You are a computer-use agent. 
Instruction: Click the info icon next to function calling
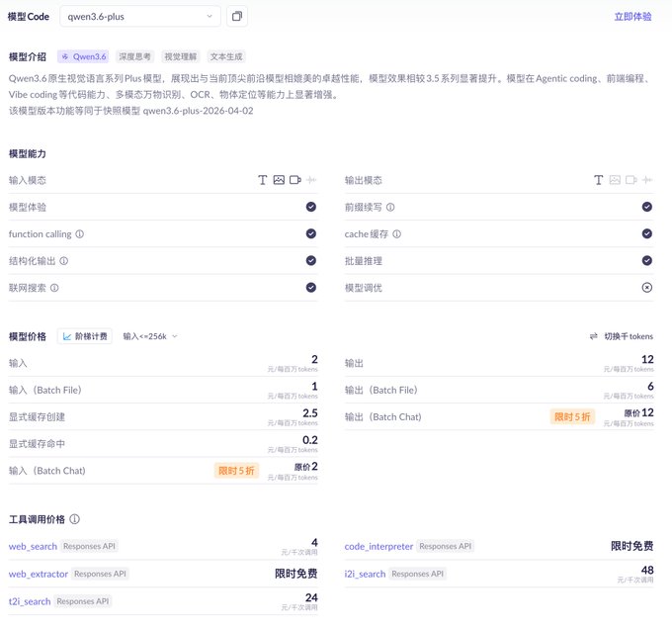point(80,234)
